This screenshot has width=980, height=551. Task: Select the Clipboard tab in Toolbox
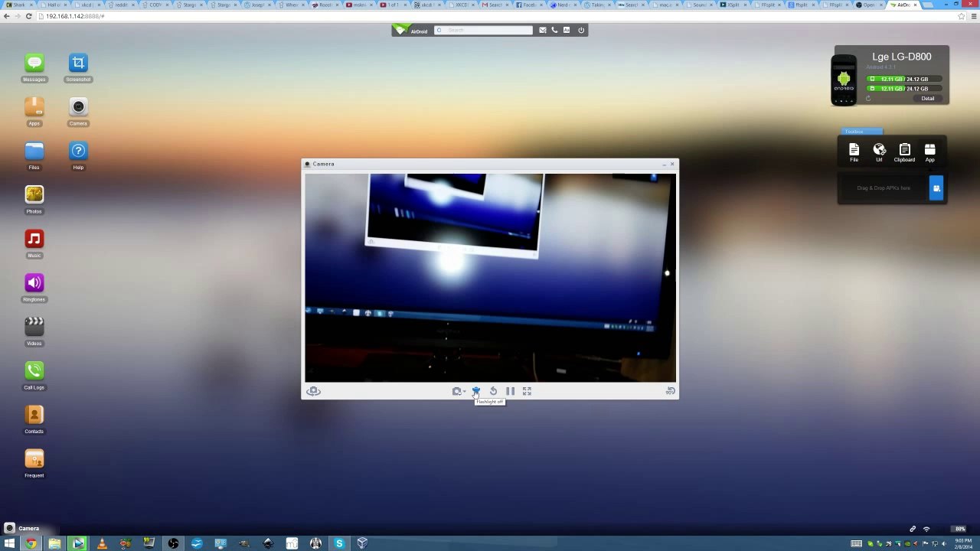[904, 152]
